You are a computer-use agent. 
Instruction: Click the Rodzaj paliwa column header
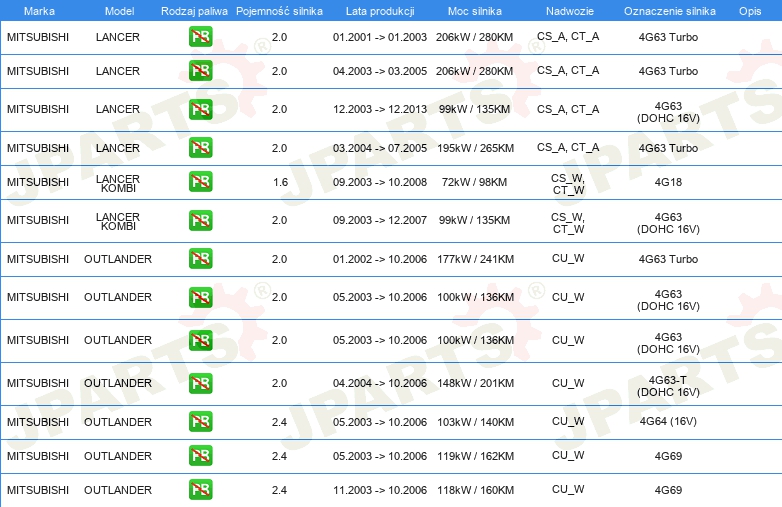194,11
